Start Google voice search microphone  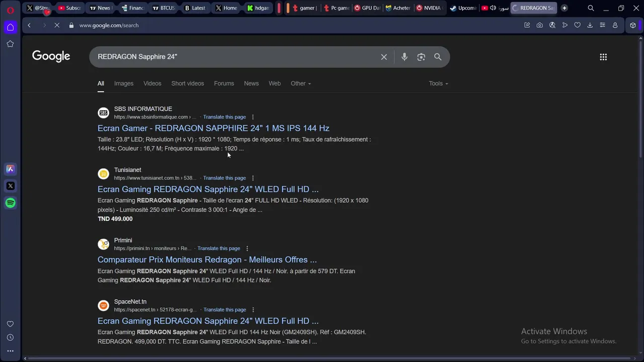[x=404, y=57]
